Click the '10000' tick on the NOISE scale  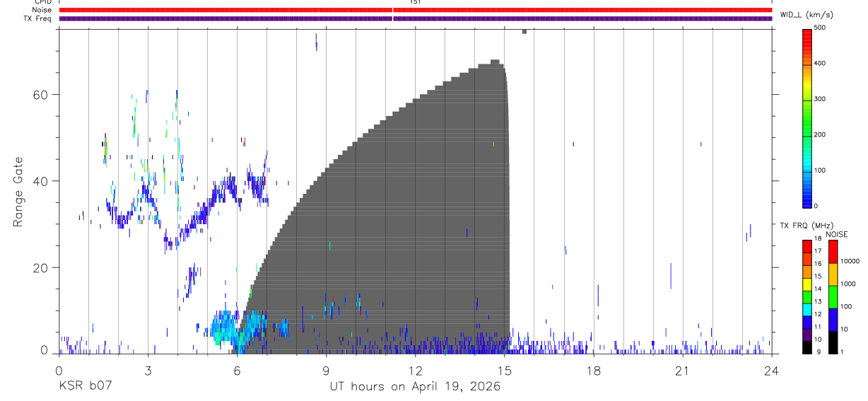pos(850,262)
